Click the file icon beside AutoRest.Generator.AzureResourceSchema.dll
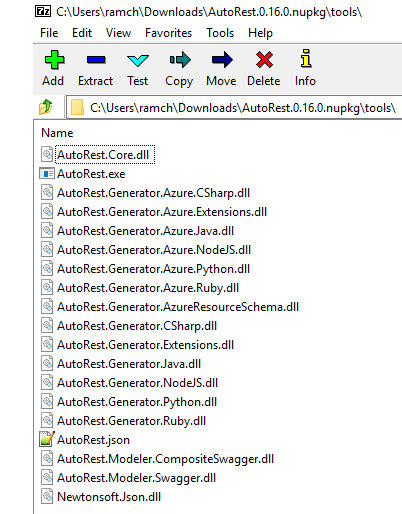This screenshot has width=402, height=514. [47, 306]
